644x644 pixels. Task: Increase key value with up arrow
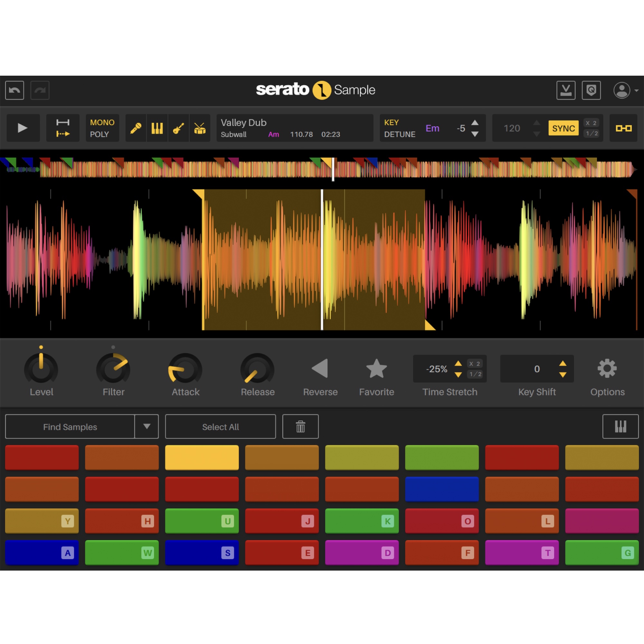point(475,123)
